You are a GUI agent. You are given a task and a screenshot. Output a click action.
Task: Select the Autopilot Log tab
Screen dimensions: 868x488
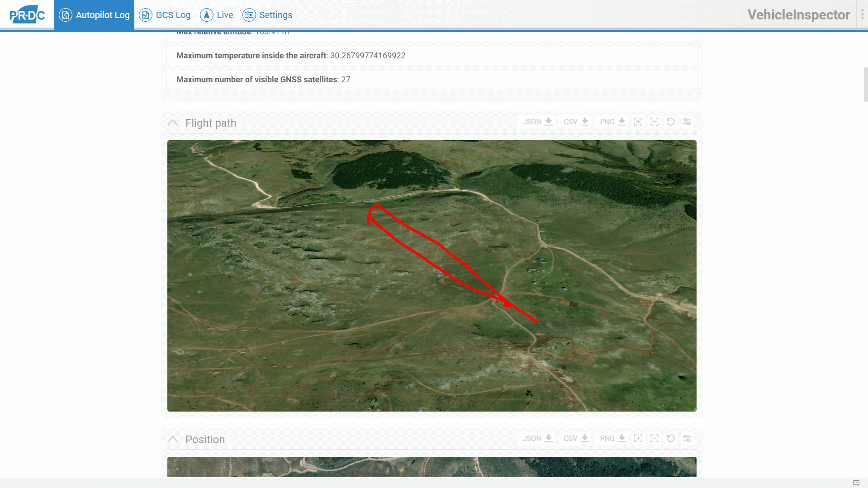tap(94, 15)
